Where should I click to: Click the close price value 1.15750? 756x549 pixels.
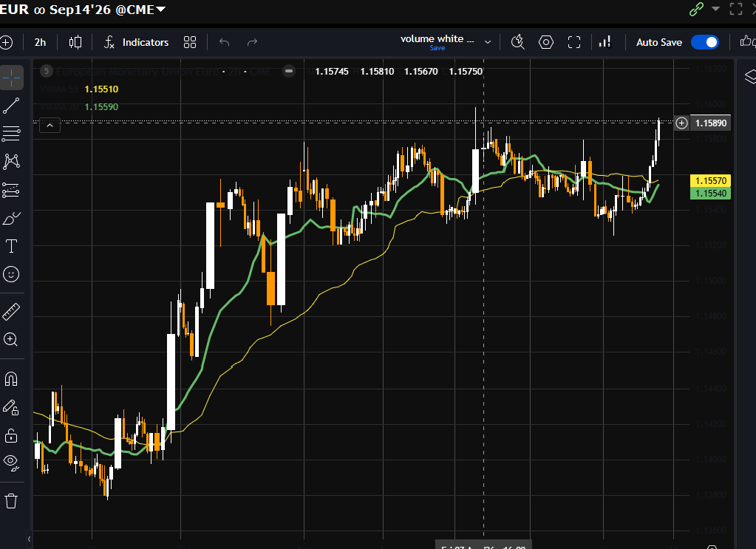[x=466, y=72]
